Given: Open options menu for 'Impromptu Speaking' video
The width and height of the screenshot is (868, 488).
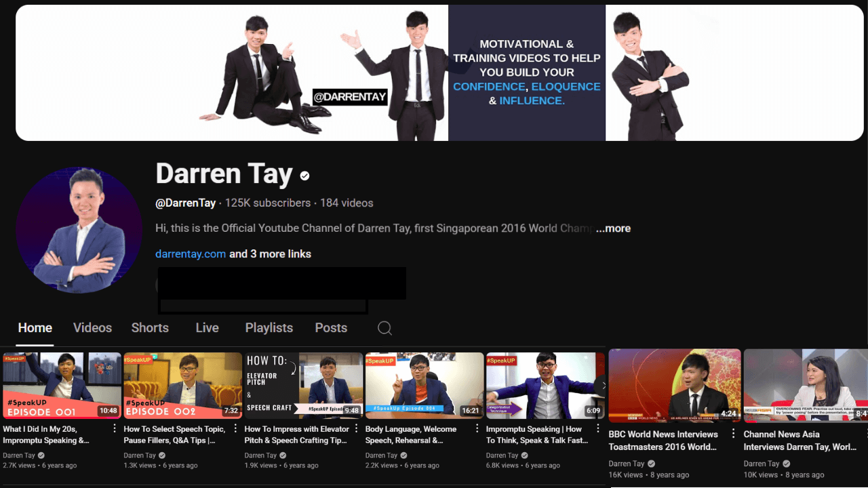Looking at the screenshot, I should tap(597, 429).
